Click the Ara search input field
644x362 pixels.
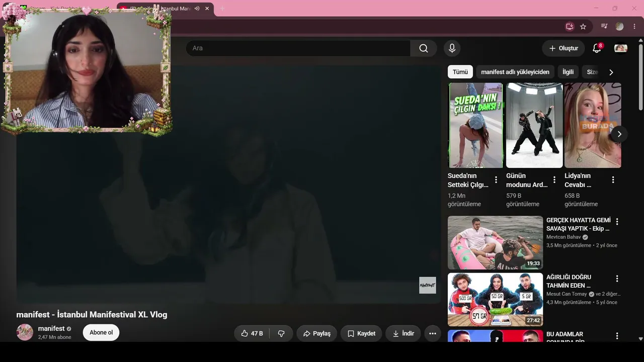pos(298,48)
